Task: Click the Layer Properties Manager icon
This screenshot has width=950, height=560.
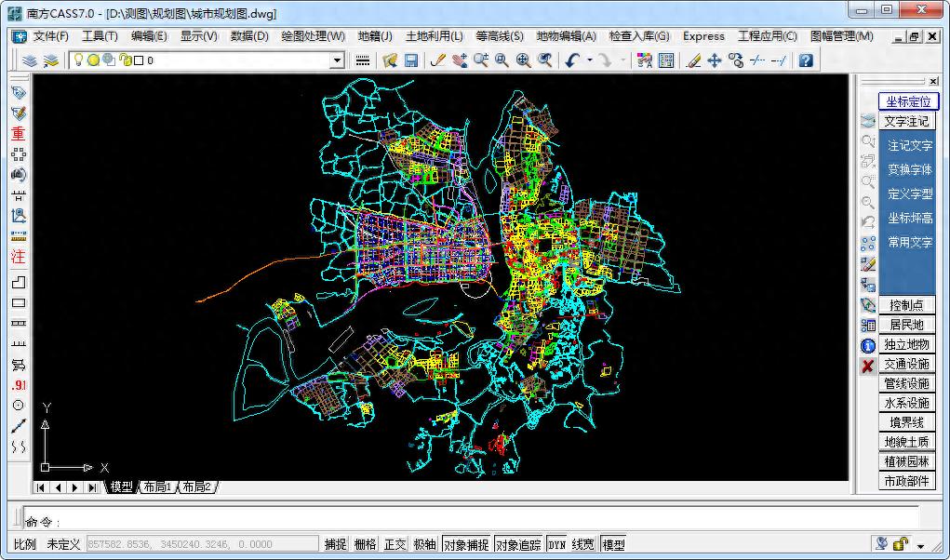Action: [30, 60]
